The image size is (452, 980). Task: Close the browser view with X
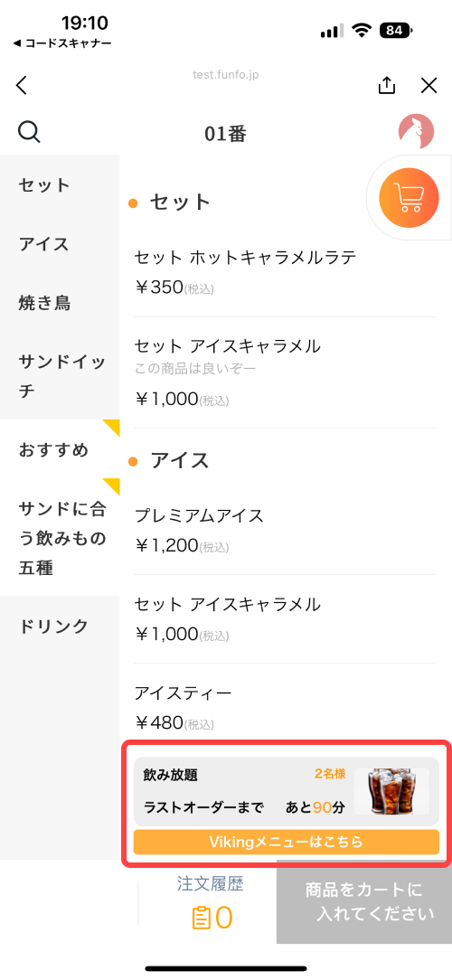click(428, 86)
